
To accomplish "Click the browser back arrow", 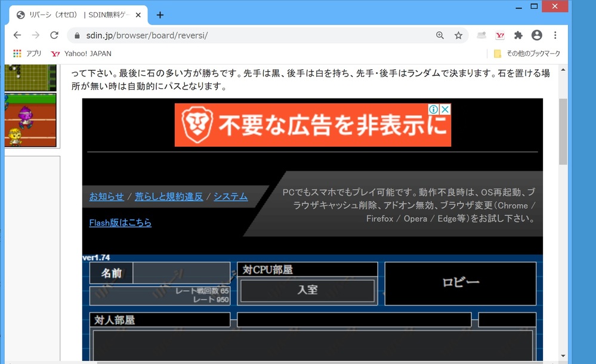I will coord(17,35).
